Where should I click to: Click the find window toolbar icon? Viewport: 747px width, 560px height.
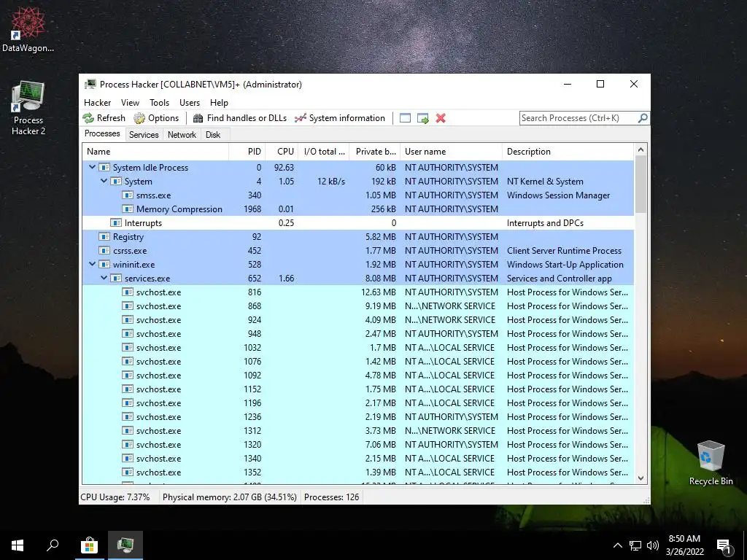pyautogui.click(x=405, y=118)
